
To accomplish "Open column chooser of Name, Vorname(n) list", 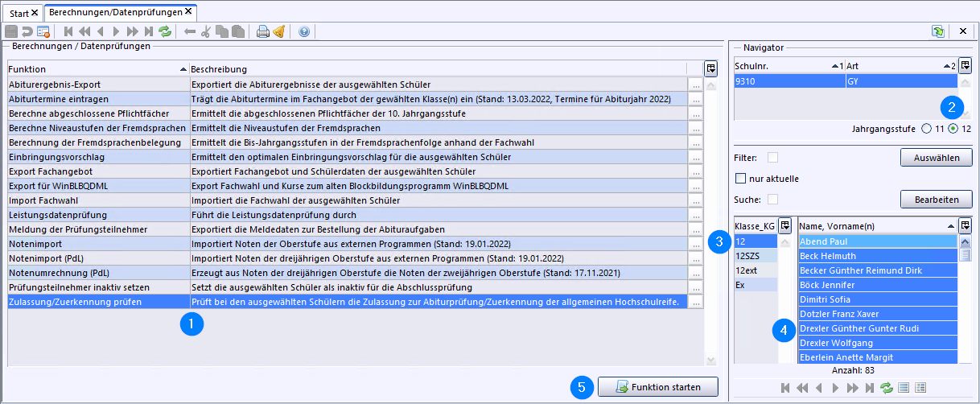I will 966,226.
